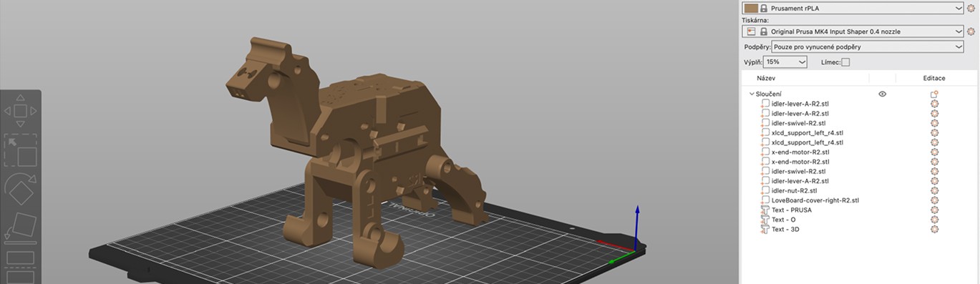Click the Název column header
The height and width of the screenshot is (284, 980).
click(x=766, y=78)
